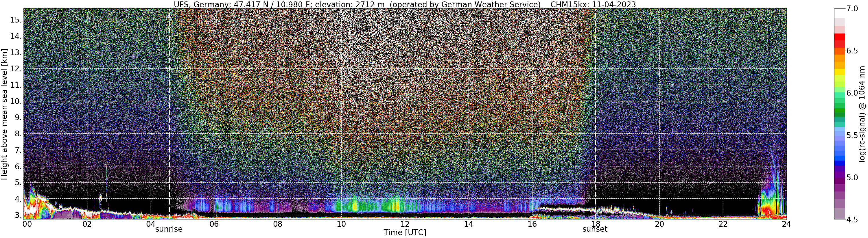This screenshot has height=238, width=868.
Task: Click the '12' tick on the time axis
Action: click(x=405, y=224)
